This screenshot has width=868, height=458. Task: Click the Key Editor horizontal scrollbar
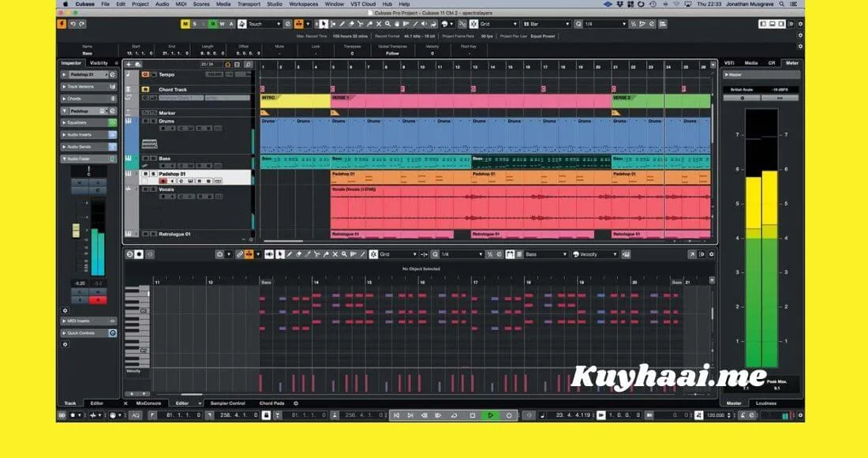pyautogui.click(x=192, y=394)
